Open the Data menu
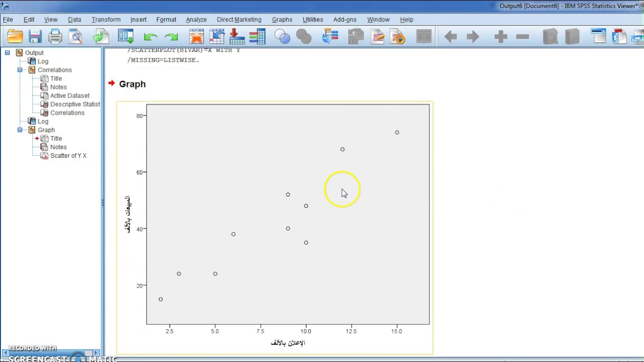 (x=74, y=20)
